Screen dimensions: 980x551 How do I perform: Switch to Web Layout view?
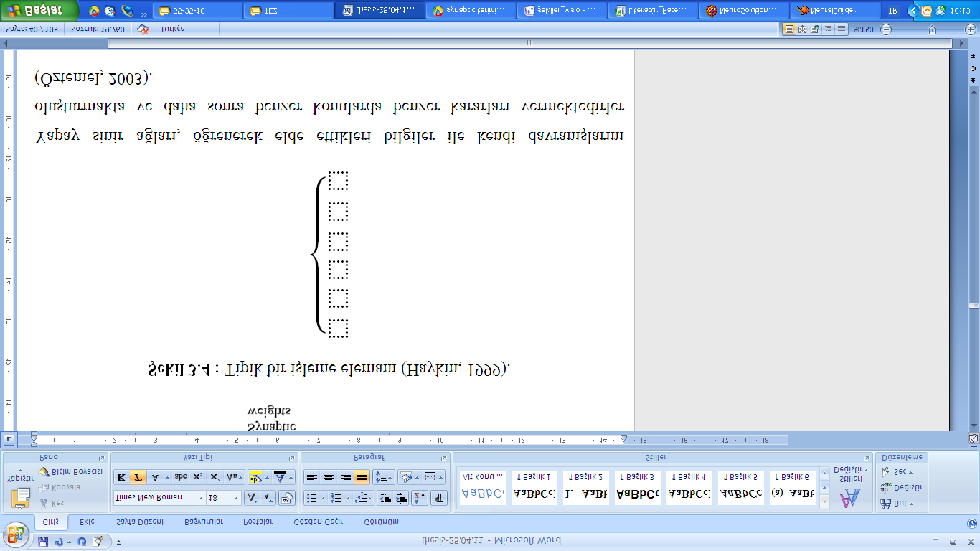(815, 29)
